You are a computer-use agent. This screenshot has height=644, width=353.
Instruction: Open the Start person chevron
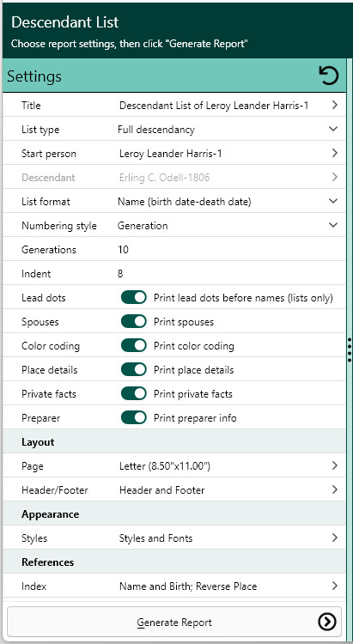(x=334, y=153)
